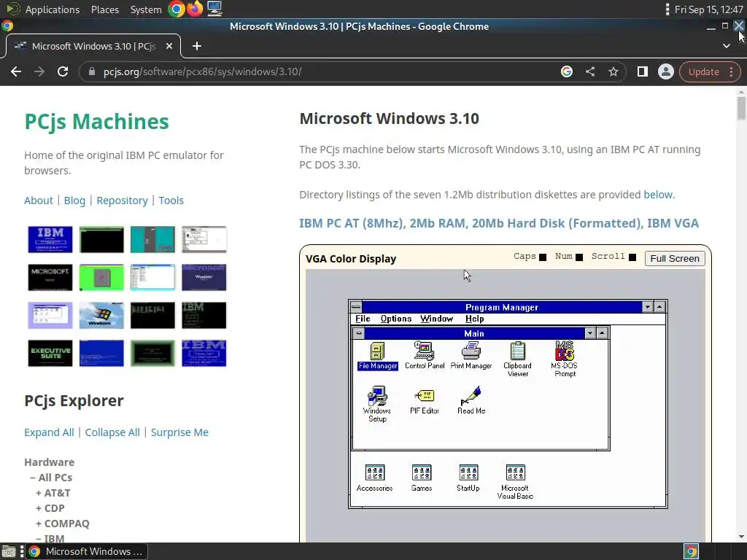Open the Places menu
Image resolution: width=747 pixels, height=560 pixels.
[x=105, y=9]
